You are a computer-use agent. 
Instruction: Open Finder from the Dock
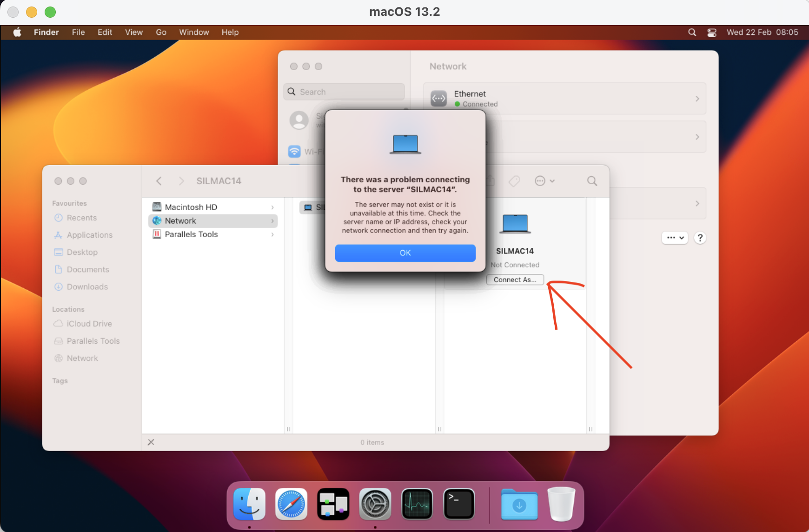pos(250,504)
